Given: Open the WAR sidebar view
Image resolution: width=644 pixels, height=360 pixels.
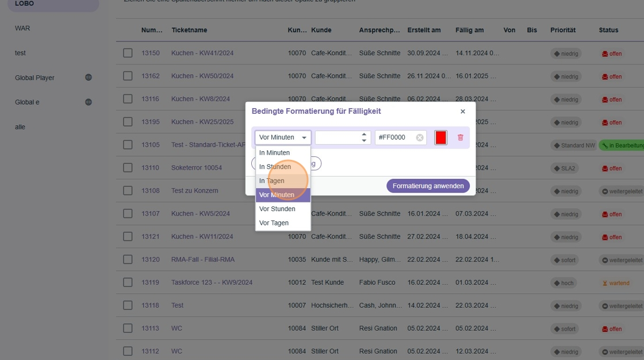Looking at the screenshot, I should pos(22,28).
